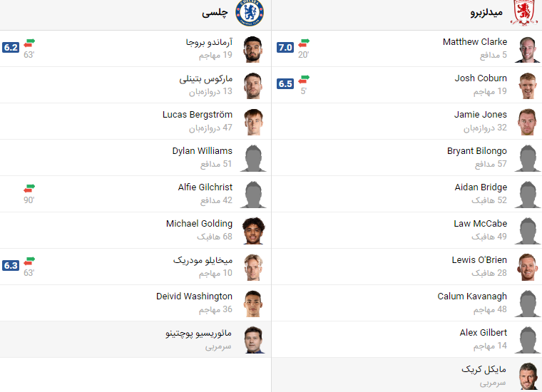542x392 pixels.
Task: Select the Dylan Williams row
Action: click(x=135, y=158)
